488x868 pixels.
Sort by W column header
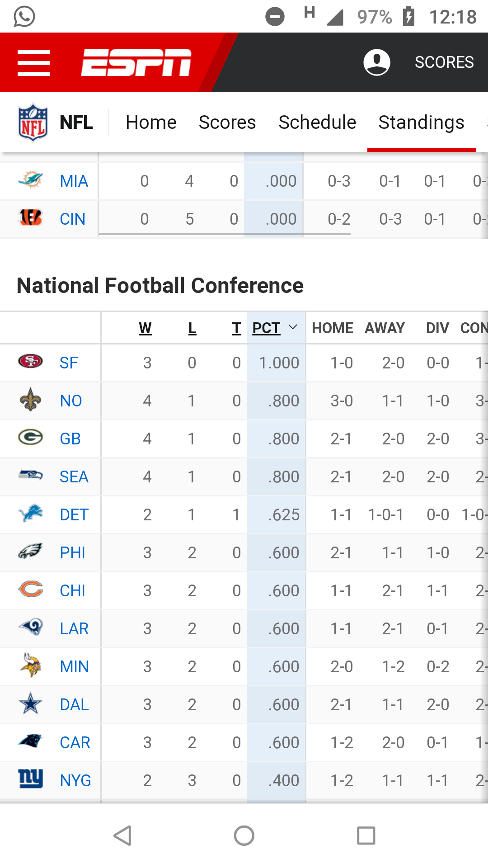(x=145, y=328)
